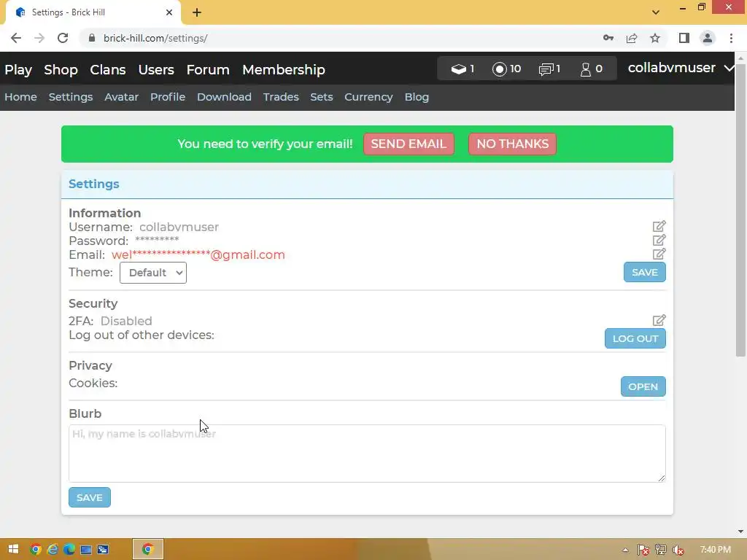Edit the Username field pencil icon
747x560 pixels.
pos(659,226)
